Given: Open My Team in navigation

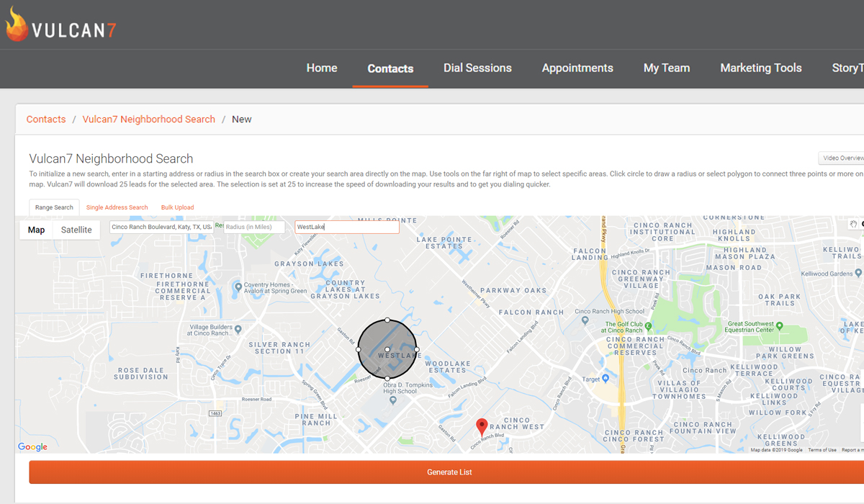Looking at the screenshot, I should point(667,68).
